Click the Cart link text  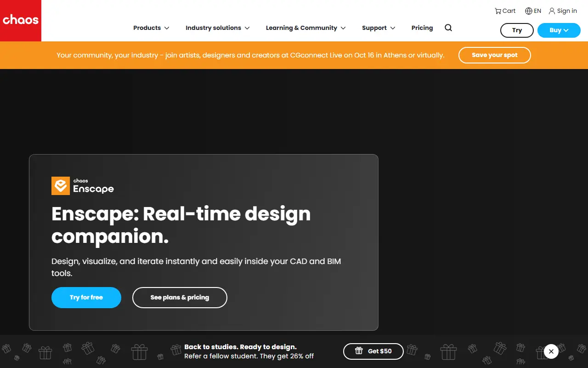tap(509, 11)
